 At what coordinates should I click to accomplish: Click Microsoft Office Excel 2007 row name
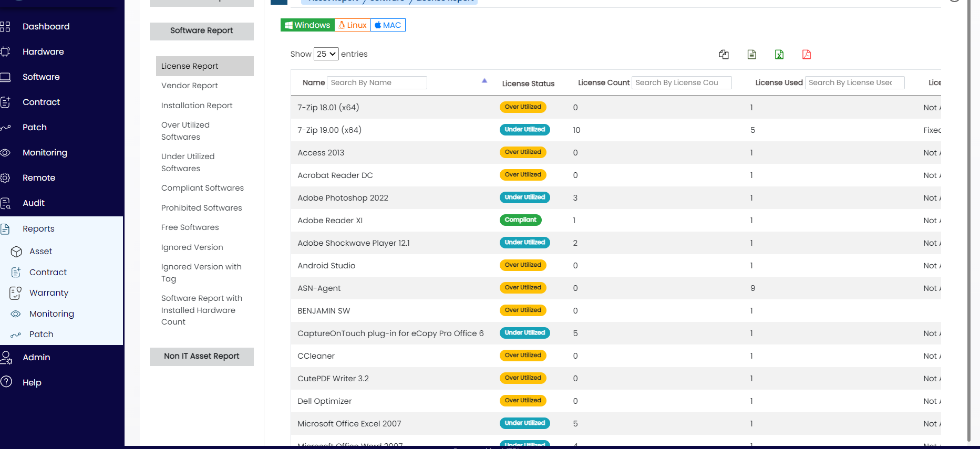coord(349,424)
